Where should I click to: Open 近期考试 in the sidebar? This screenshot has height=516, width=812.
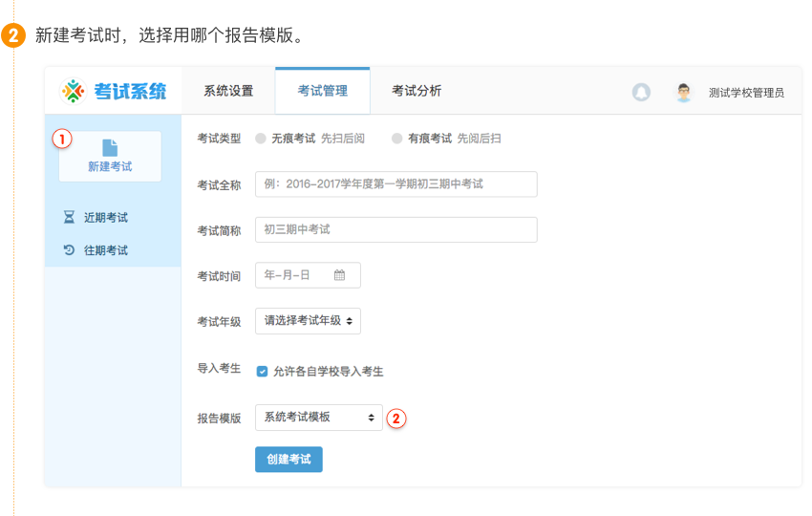coord(105,218)
